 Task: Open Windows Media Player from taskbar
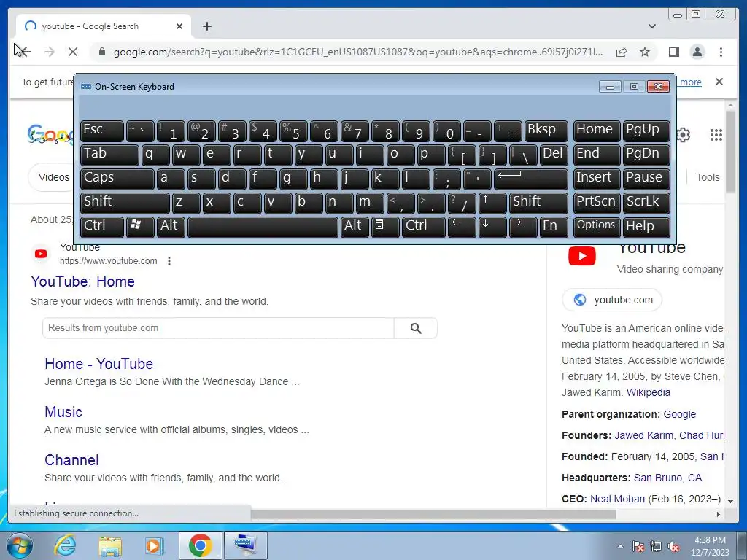point(154,545)
